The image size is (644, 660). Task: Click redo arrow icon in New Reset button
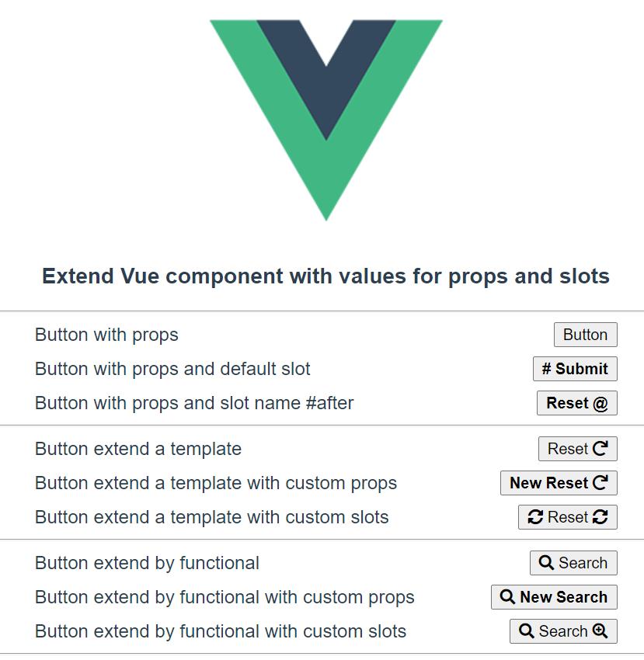pyautogui.click(x=600, y=482)
